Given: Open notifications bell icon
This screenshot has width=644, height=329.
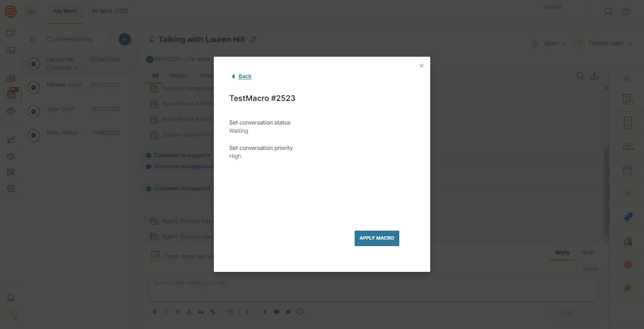Looking at the screenshot, I should coord(11,298).
